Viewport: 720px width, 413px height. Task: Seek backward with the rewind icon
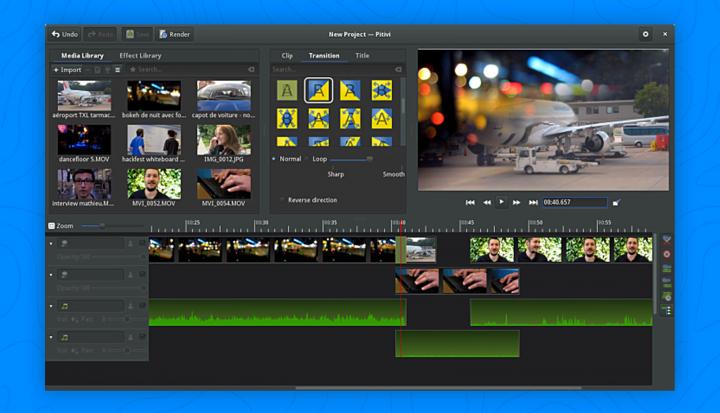click(486, 202)
